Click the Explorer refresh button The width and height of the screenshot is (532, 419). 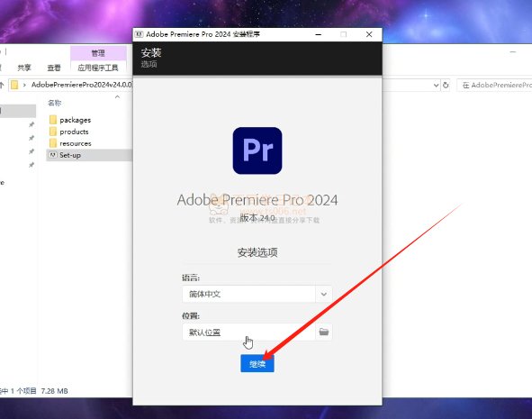(x=446, y=85)
